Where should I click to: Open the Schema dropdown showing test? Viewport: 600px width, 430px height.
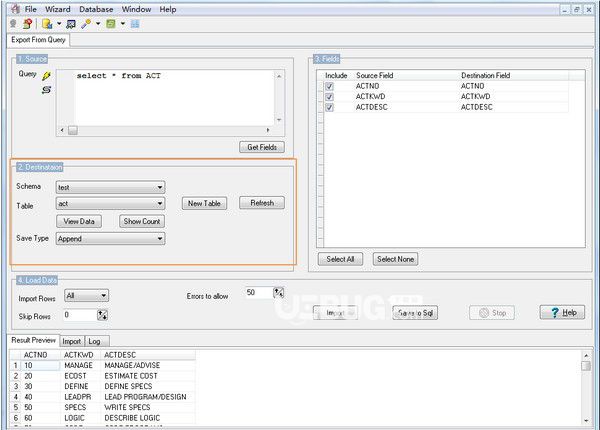pos(111,187)
